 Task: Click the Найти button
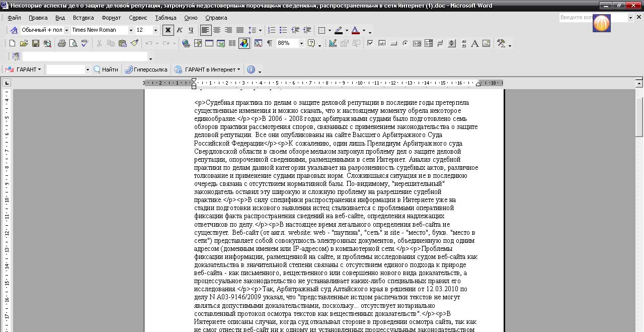(x=106, y=70)
